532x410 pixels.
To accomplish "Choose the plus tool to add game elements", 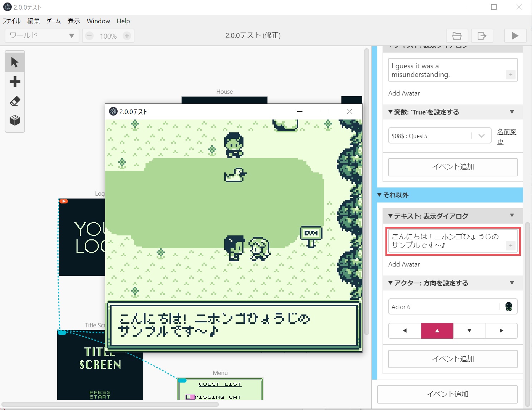I will [x=15, y=81].
